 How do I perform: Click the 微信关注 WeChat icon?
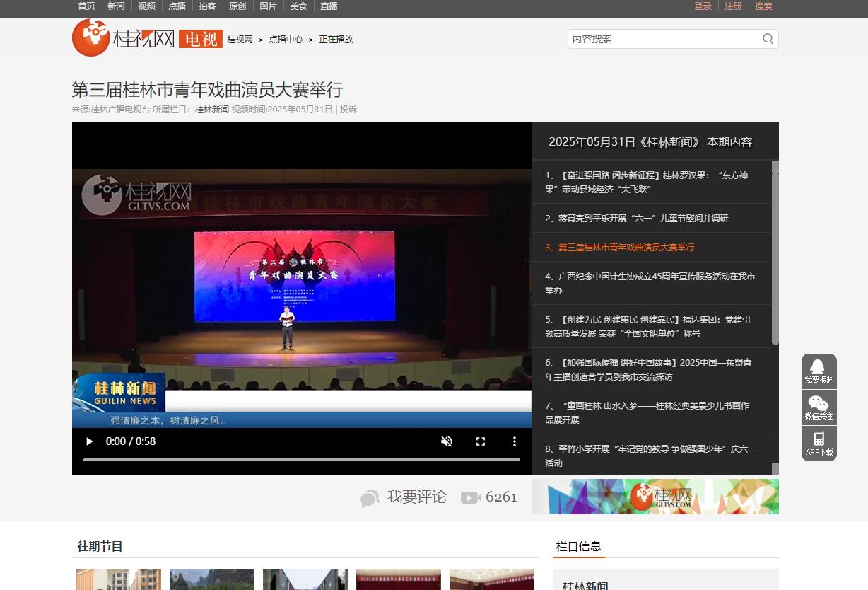coord(819,404)
